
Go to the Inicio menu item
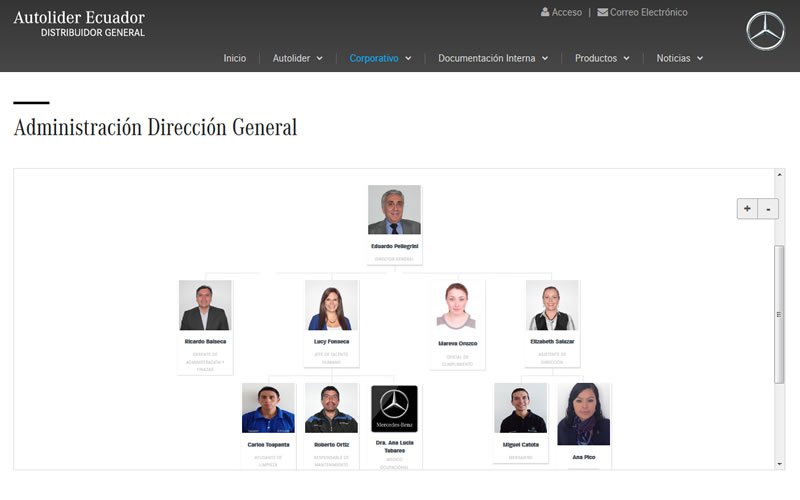click(235, 58)
